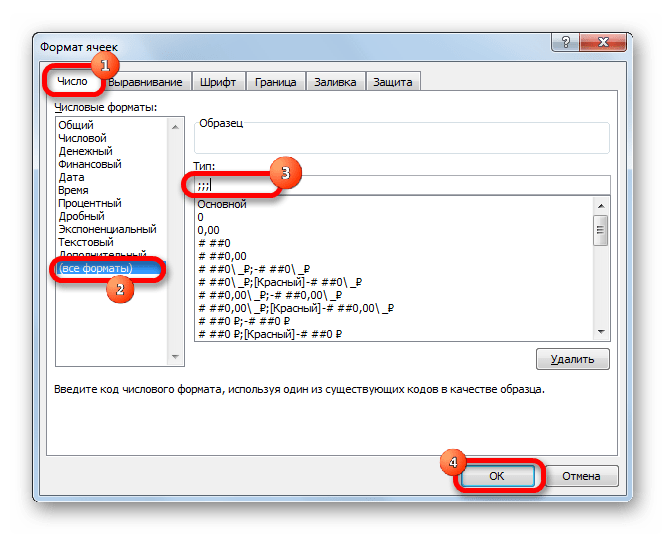The height and width of the screenshot is (535, 666).
Task: Open the help question mark button
Action: pyautogui.click(x=565, y=42)
